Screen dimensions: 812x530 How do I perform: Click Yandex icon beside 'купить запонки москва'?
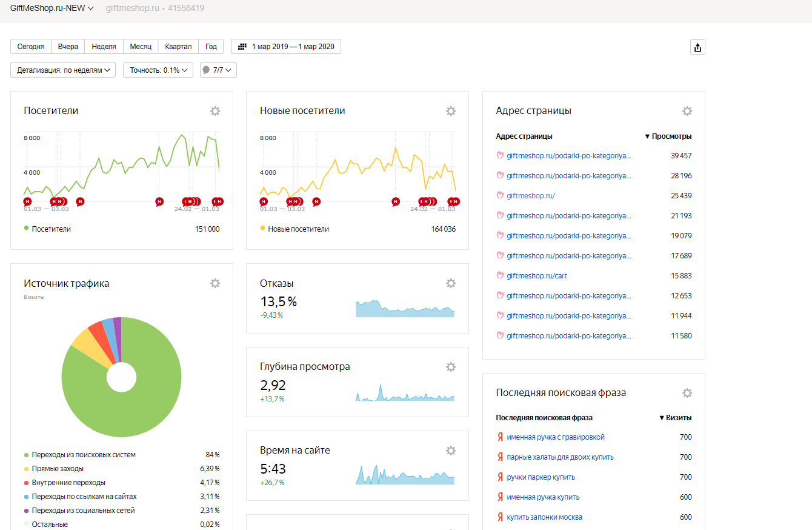500,517
